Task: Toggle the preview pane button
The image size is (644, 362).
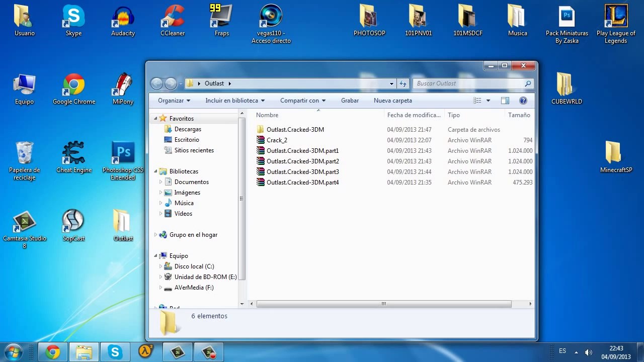Action: (x=505, y=101)
